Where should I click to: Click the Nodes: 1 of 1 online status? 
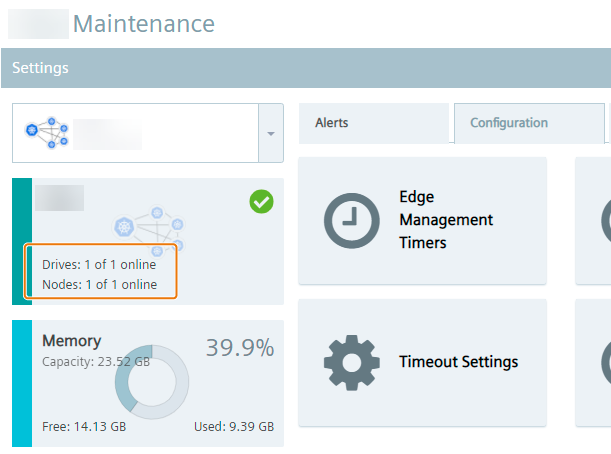[x=99, y=284]
